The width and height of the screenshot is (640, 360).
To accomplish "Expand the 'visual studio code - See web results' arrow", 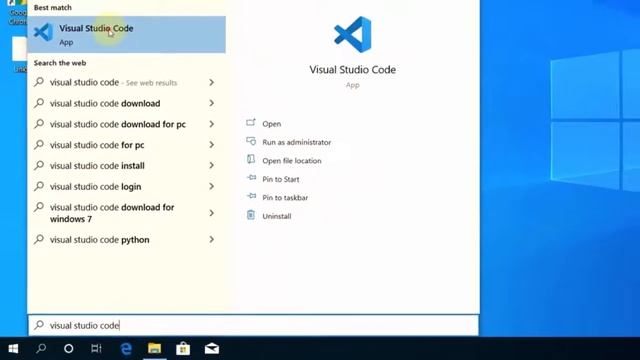I will tap(211, 82).
